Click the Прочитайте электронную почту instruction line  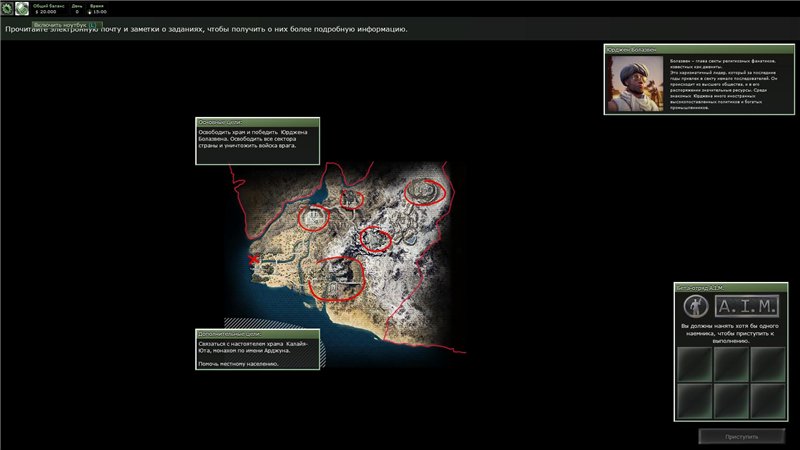click(x=206, y=29)
